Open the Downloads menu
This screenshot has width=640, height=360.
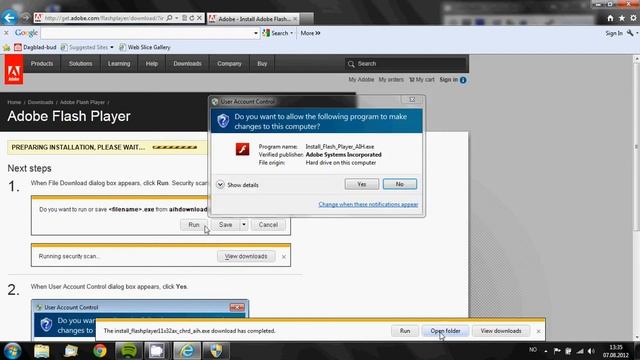(x=187, y=64)
